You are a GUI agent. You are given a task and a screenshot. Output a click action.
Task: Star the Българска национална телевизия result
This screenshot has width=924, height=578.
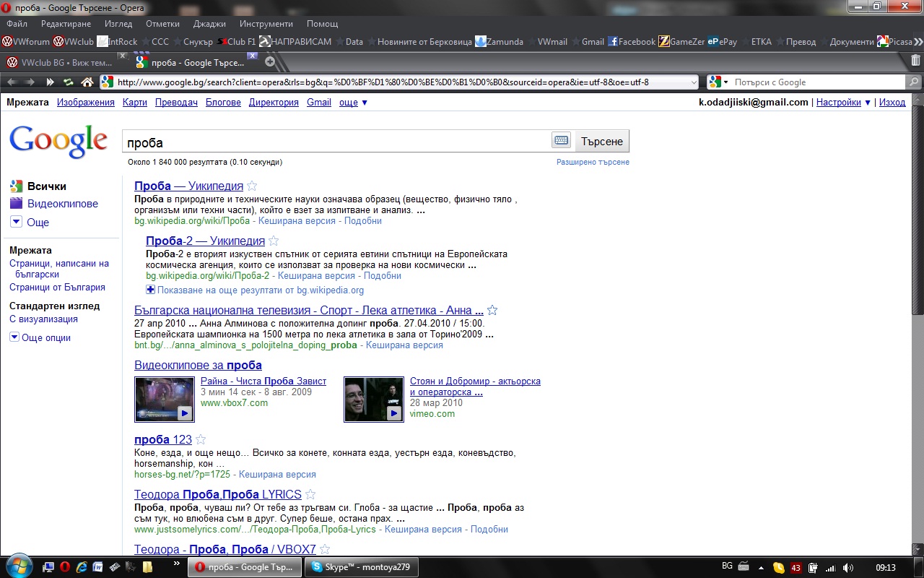tap(492, 311)
